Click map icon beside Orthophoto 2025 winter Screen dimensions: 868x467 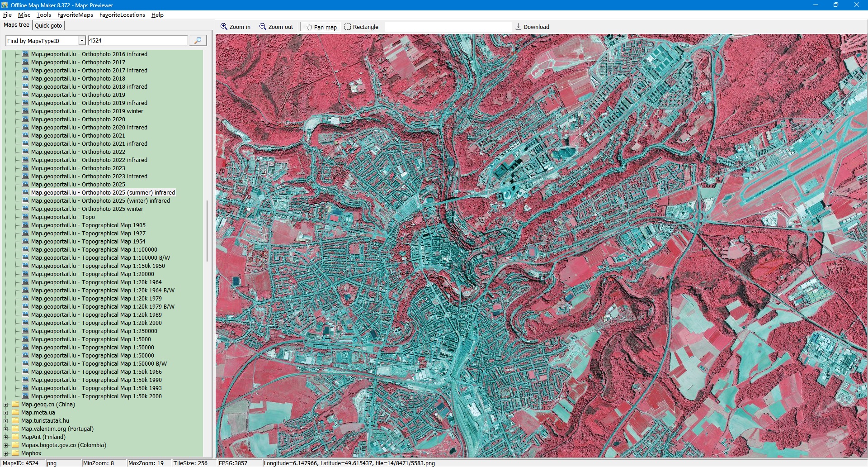25,209
